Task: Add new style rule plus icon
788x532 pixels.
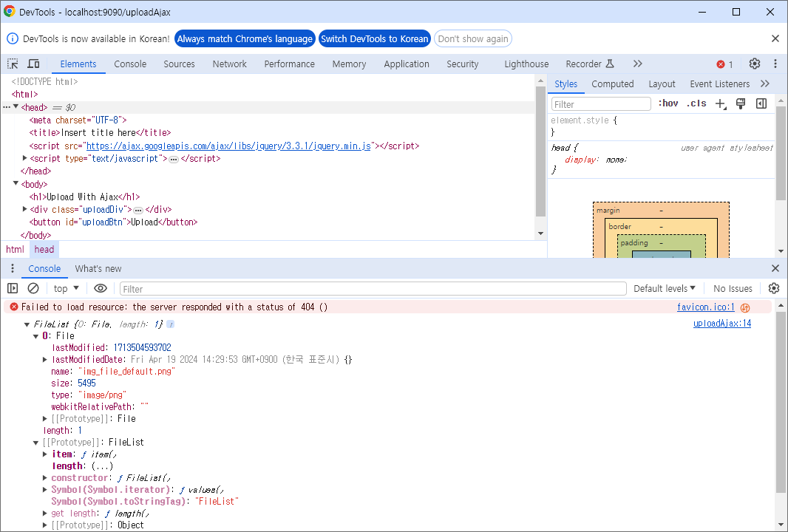Action: click(x=721, y=104)
